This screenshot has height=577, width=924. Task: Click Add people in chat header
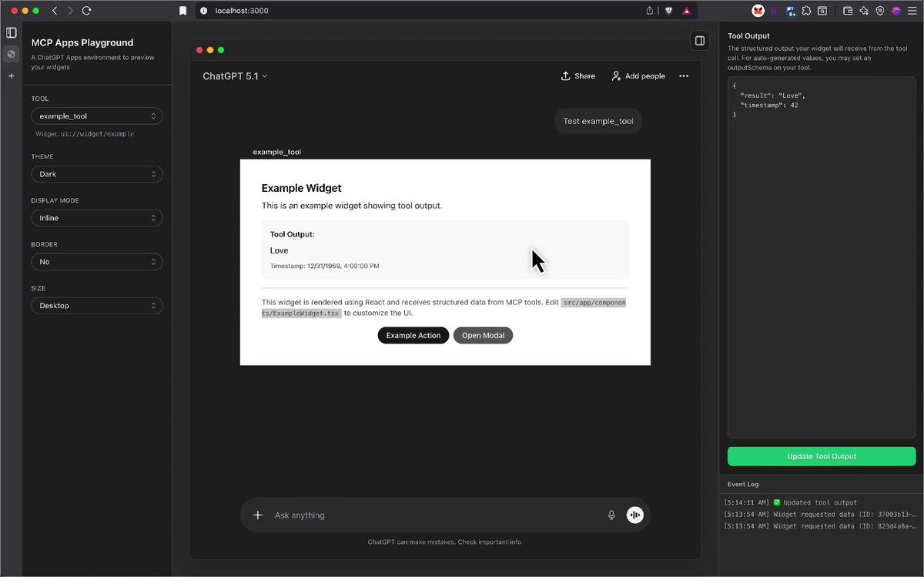638,76
